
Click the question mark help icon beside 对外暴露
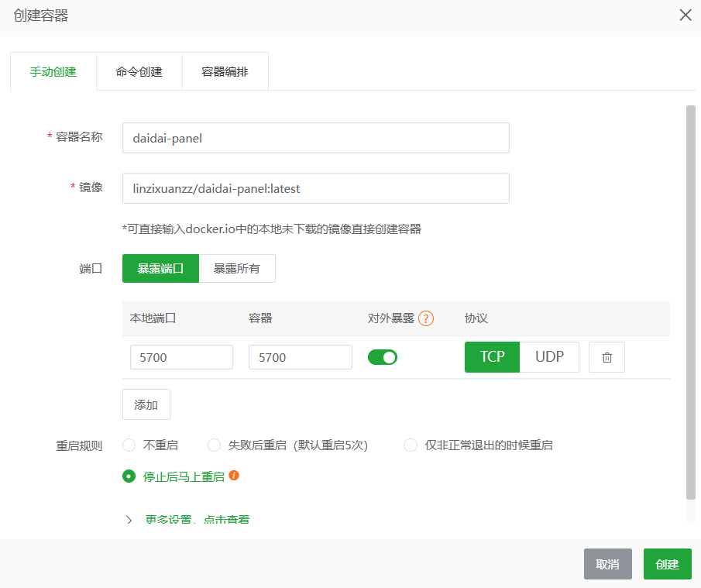[x=425, y=318]
